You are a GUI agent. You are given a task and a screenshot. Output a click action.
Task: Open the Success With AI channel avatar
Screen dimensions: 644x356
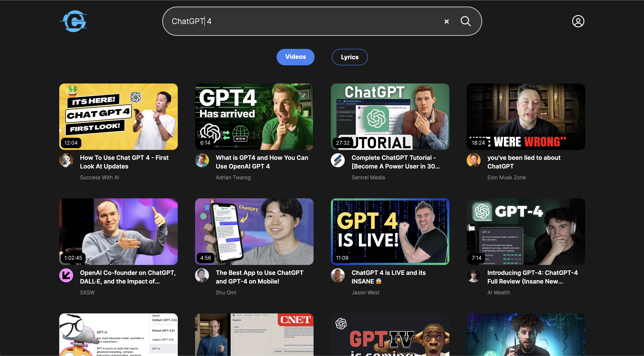tap(66, 160)
